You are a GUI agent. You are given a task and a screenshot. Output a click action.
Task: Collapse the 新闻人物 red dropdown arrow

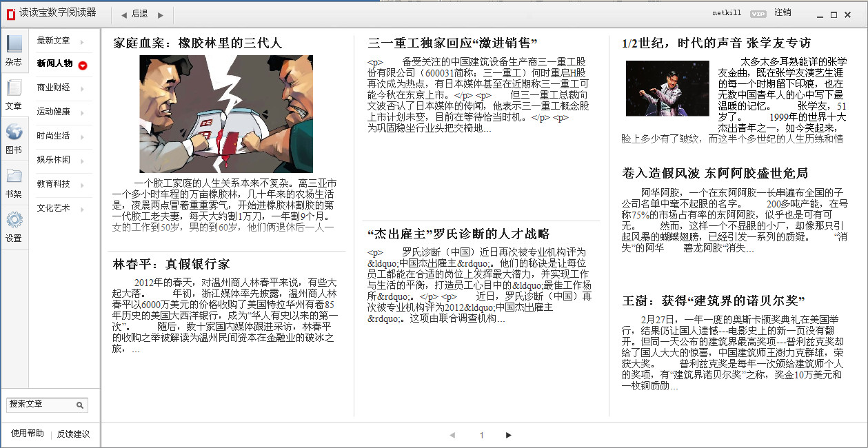(83, 65)
